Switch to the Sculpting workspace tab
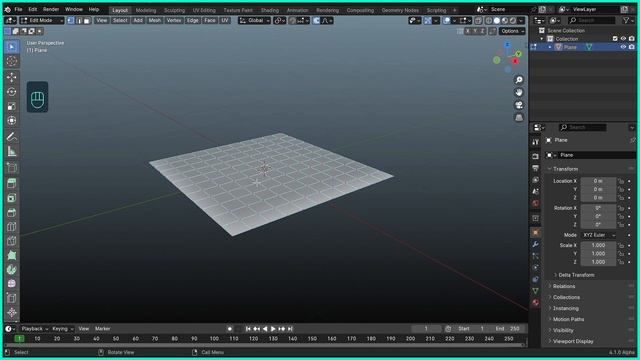 174,10
